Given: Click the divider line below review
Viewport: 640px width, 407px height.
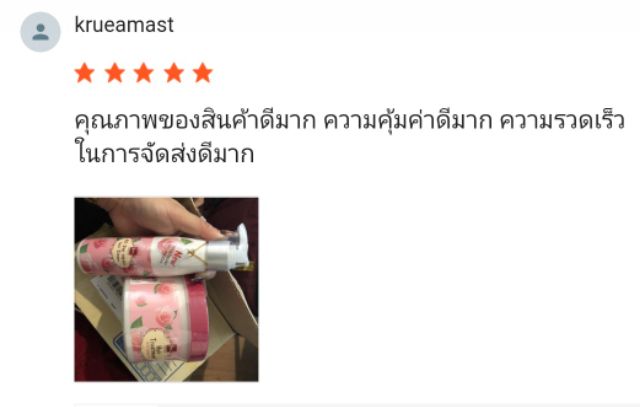Looking at the screenshot, I should coord(355,405).
